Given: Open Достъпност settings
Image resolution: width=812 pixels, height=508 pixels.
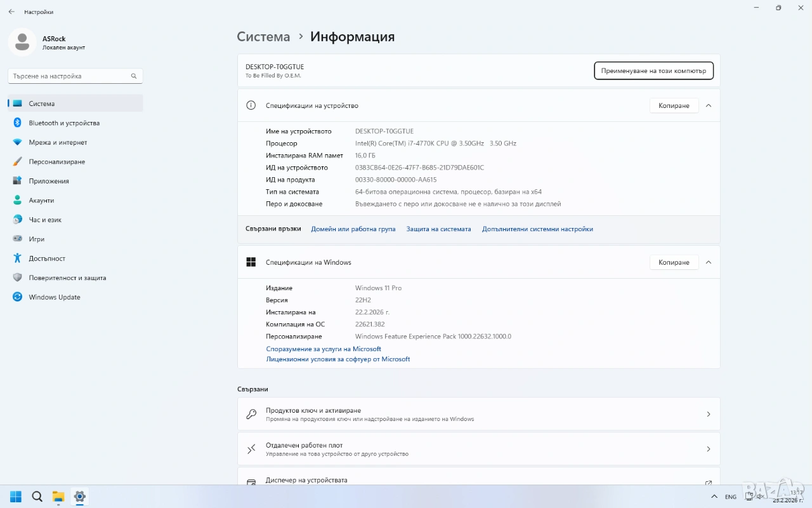Looking at the screenshot, I should tap(47, 258).
